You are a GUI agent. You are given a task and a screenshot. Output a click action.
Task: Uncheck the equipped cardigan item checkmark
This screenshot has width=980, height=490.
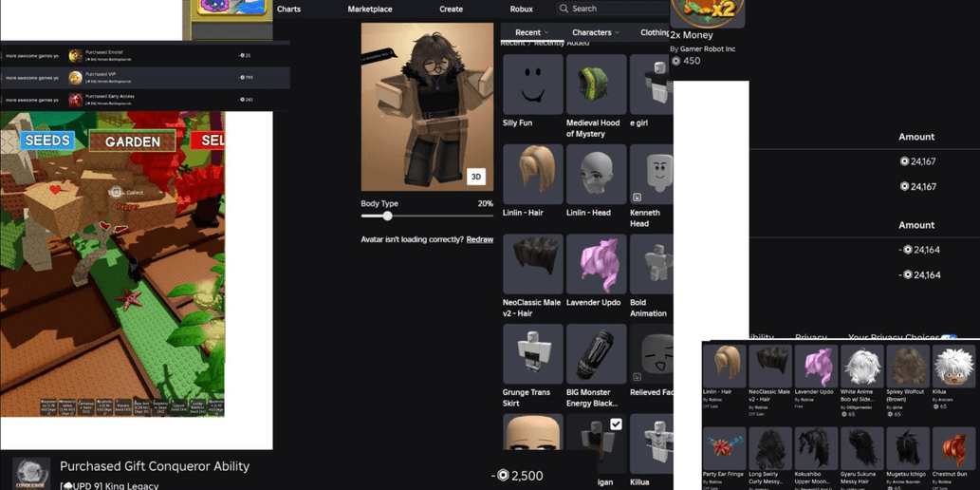[616, 424]
